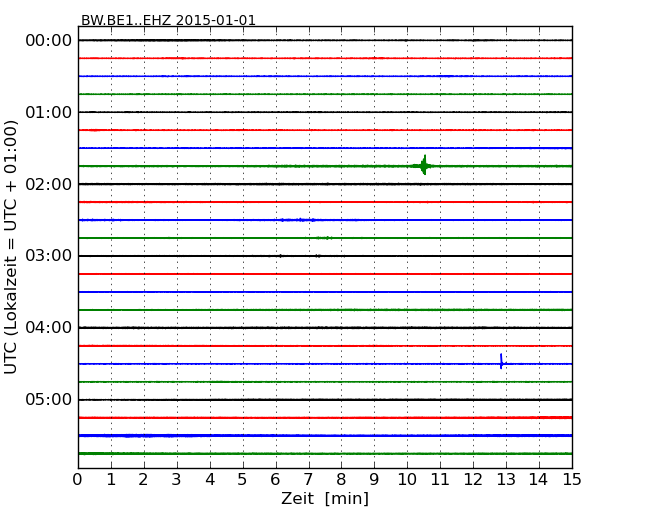Click x-axis tick label 2
650x520 pixels.
(x=143, y=480)
